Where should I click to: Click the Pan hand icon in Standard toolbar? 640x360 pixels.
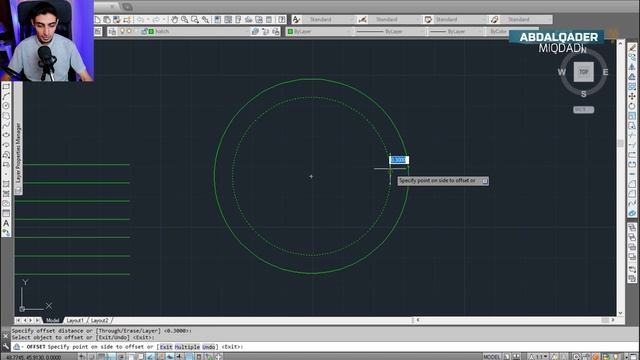[174, 20]
